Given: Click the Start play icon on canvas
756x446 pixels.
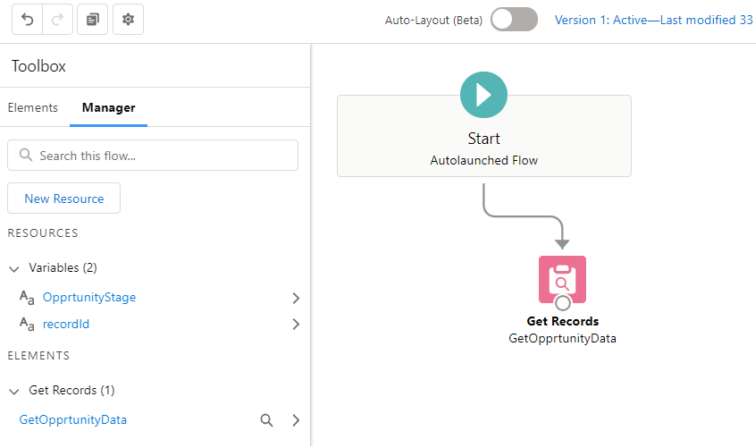Looking at the screenshot, I should point(484,95).
